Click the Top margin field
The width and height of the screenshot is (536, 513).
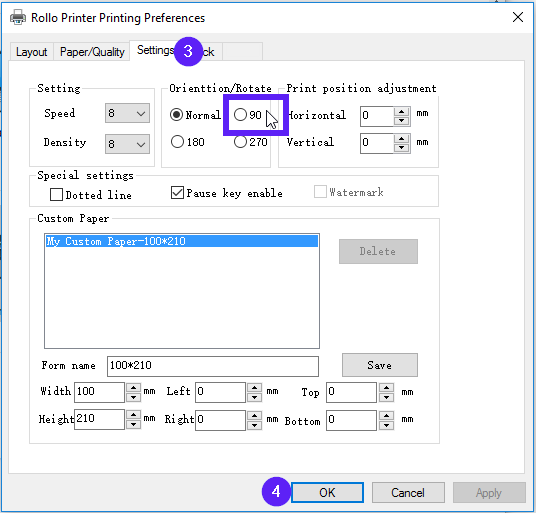click(351, 392)
